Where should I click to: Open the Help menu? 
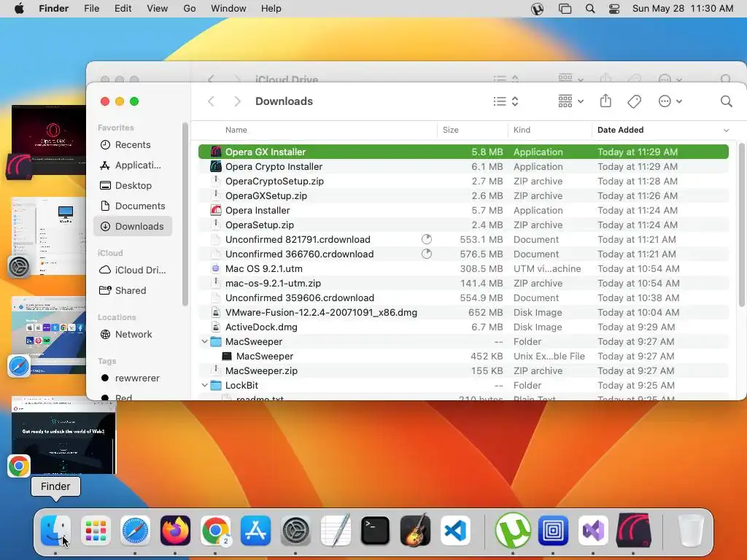(x=271, y=9)
